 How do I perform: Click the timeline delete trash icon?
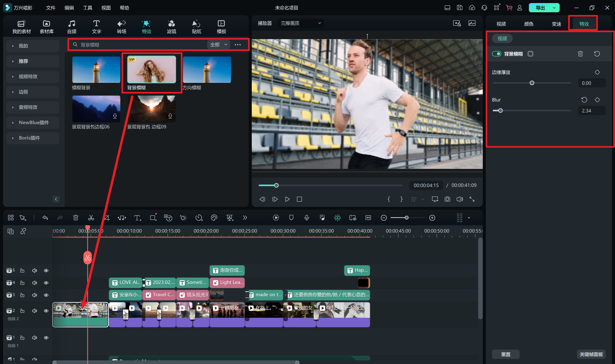coord(76,218)
